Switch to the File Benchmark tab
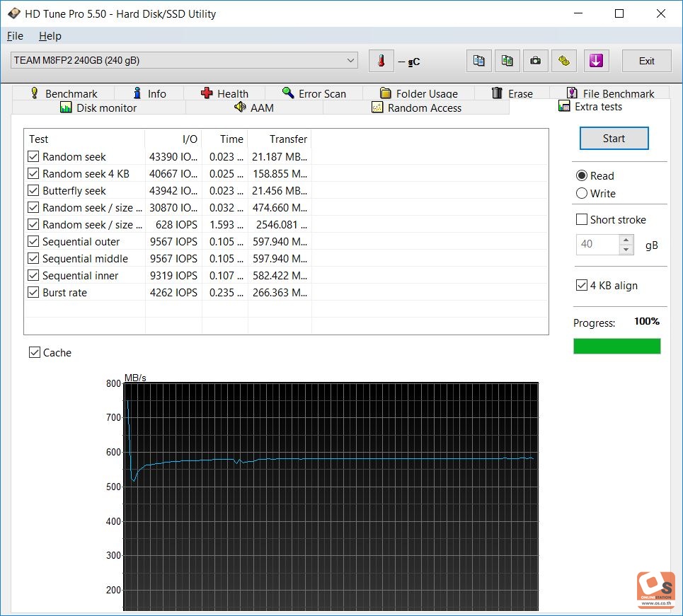Image resolution: width=683 pixels, height=616 pixels. [x=610, y=93]
